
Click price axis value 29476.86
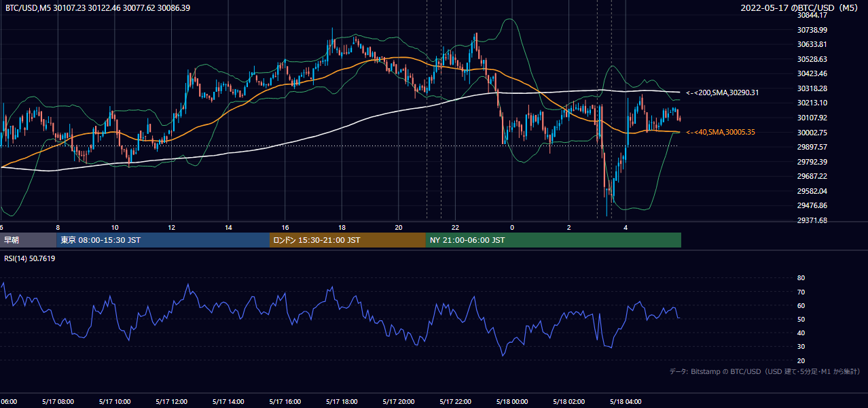point(812,205)
